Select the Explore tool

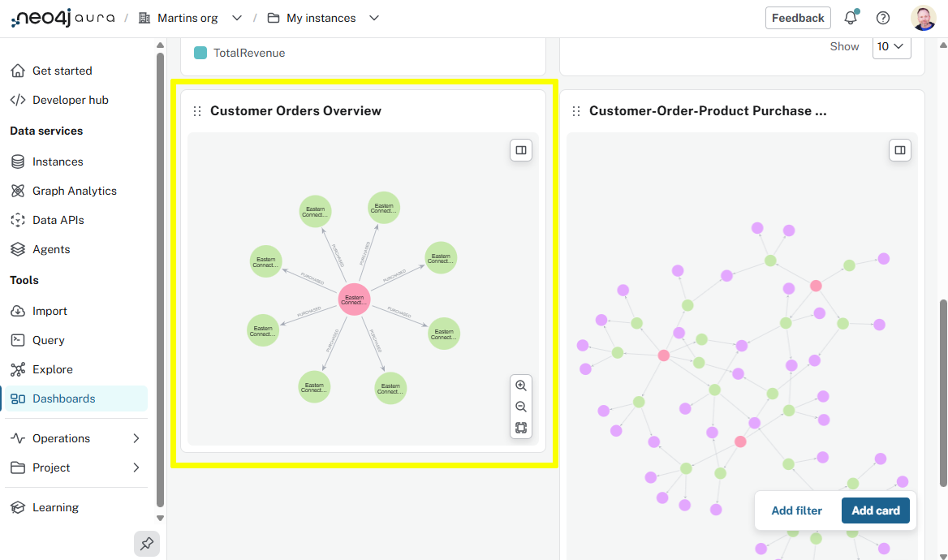51,368
